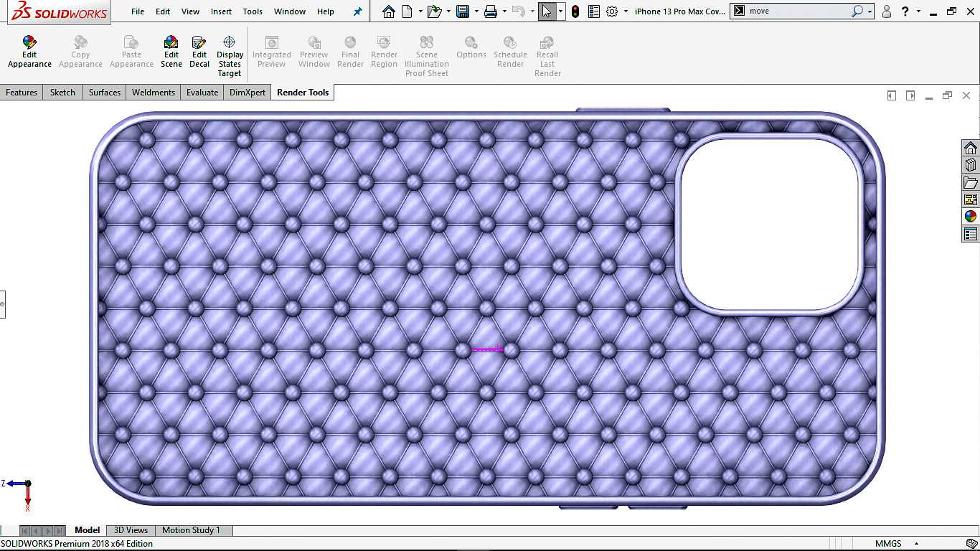Create a New document
Image resolution: width=980 pixels, height=551 pixels.
point(407,11)
